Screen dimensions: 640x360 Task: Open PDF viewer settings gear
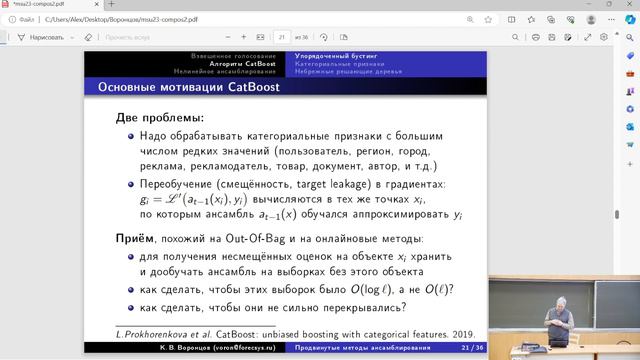(604, 37)
